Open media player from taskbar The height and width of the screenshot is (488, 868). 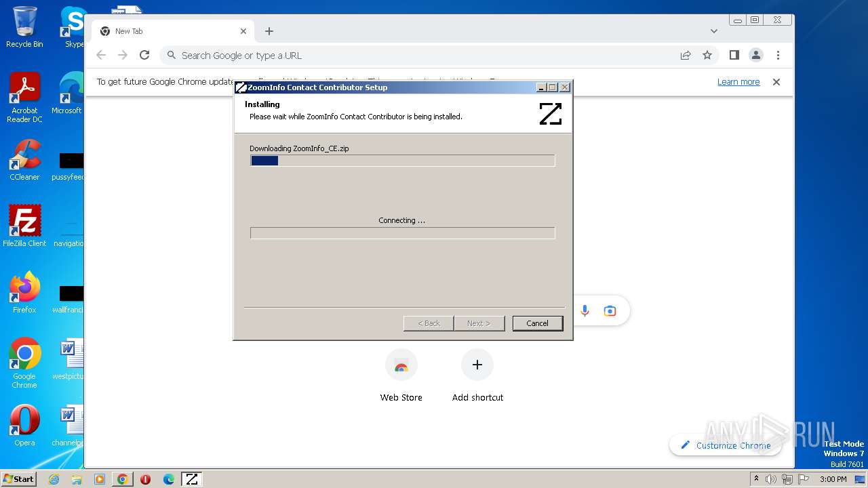(100, 479)
